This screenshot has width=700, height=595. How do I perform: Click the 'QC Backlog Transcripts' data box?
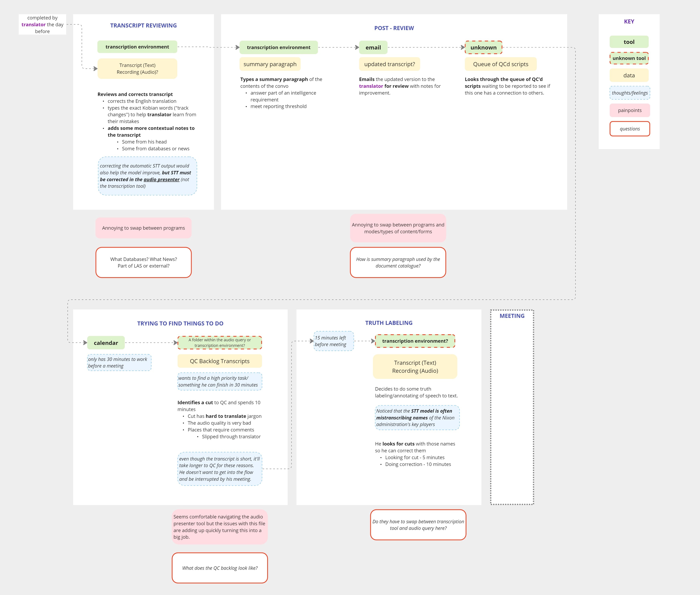click(x=220, y=361)
